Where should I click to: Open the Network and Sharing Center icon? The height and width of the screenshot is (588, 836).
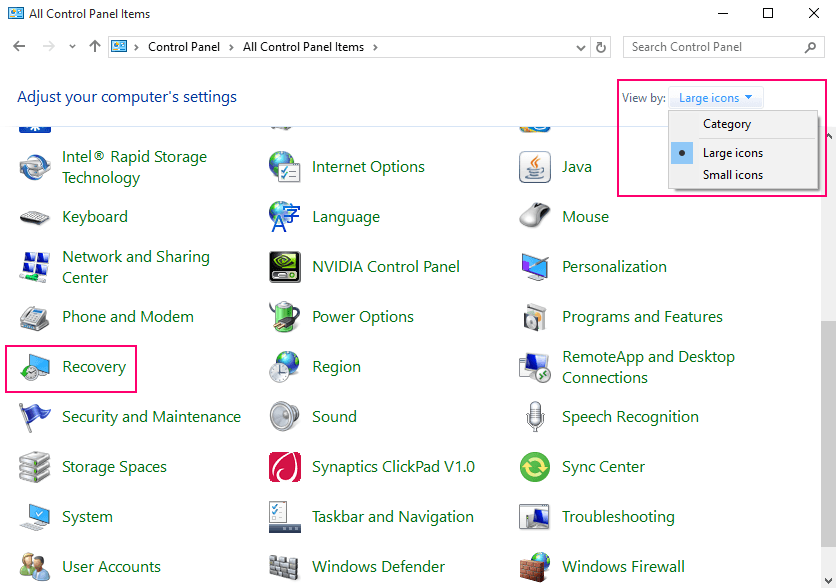(35, 267)
